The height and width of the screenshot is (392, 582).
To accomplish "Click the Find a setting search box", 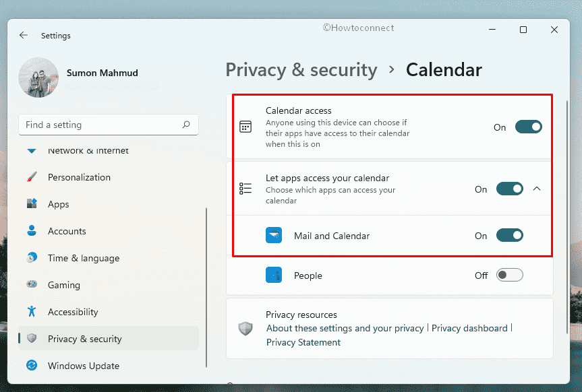I will pos(108,125).
